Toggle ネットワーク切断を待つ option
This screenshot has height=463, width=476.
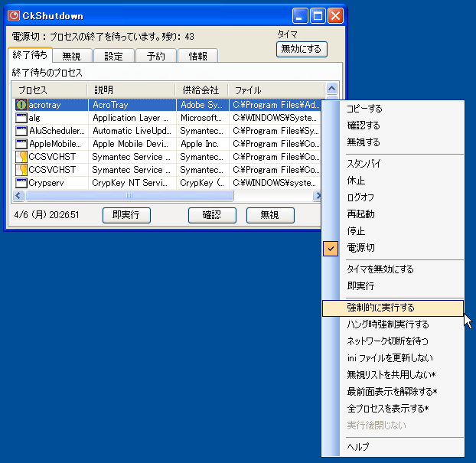pyautogui.click(x=393, y=341)
